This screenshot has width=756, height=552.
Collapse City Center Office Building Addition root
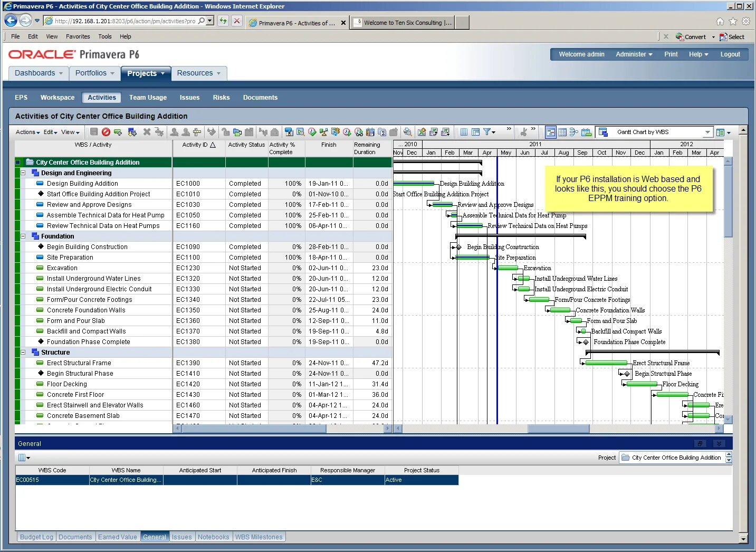[x=18, y=163]
